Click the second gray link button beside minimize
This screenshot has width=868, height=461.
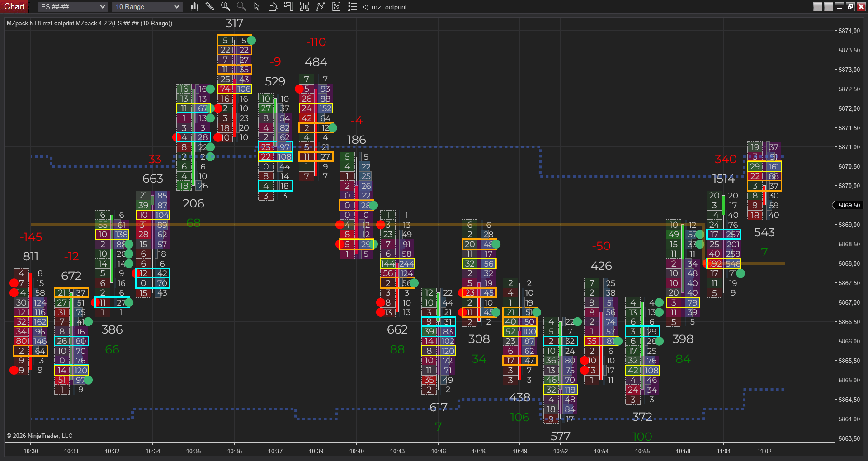(x=828, y=7)
